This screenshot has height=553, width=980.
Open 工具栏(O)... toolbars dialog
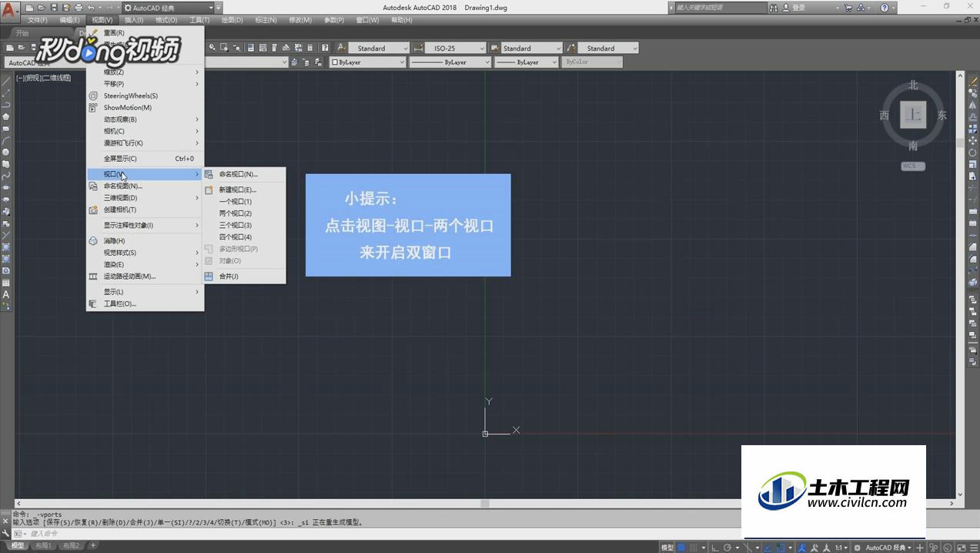pos(145,303)
